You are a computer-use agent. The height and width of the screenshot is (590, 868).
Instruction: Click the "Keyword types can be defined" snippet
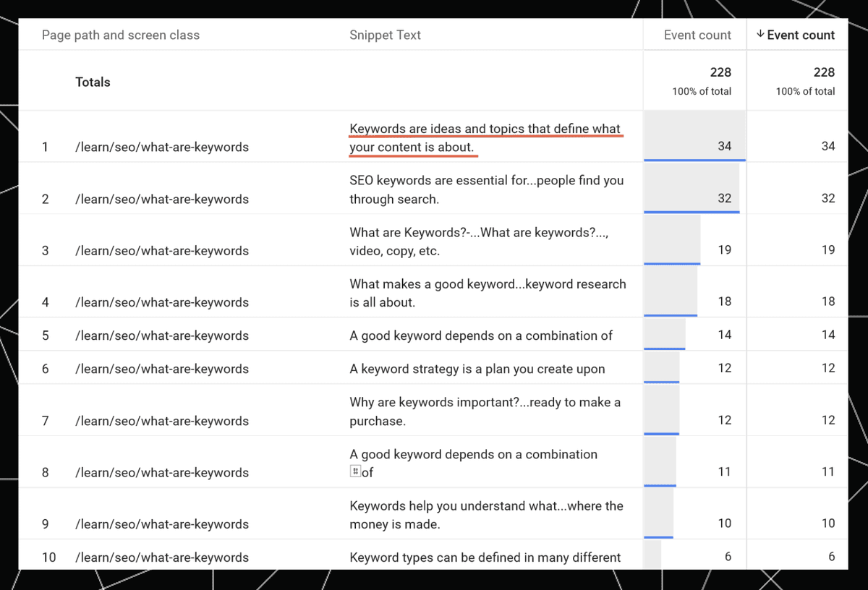[485, 557]
